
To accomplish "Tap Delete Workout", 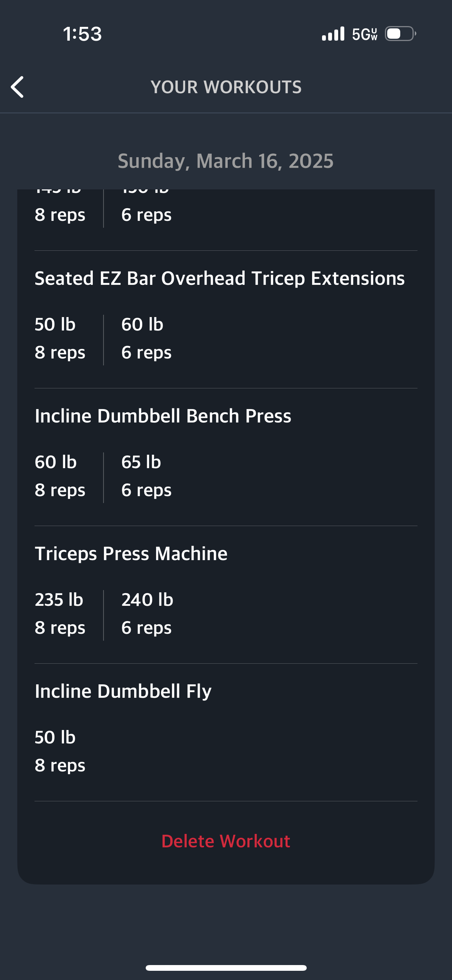I will 226,841.
